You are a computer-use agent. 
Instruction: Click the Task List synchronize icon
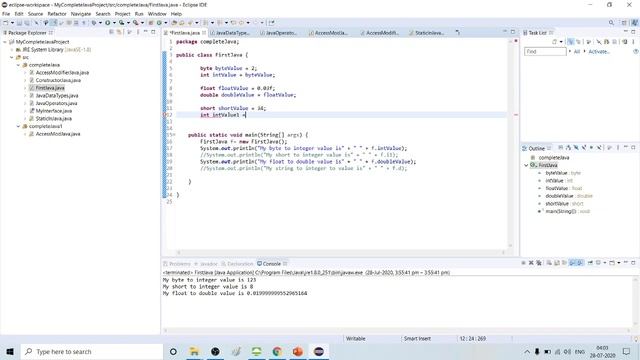[624, 42]
